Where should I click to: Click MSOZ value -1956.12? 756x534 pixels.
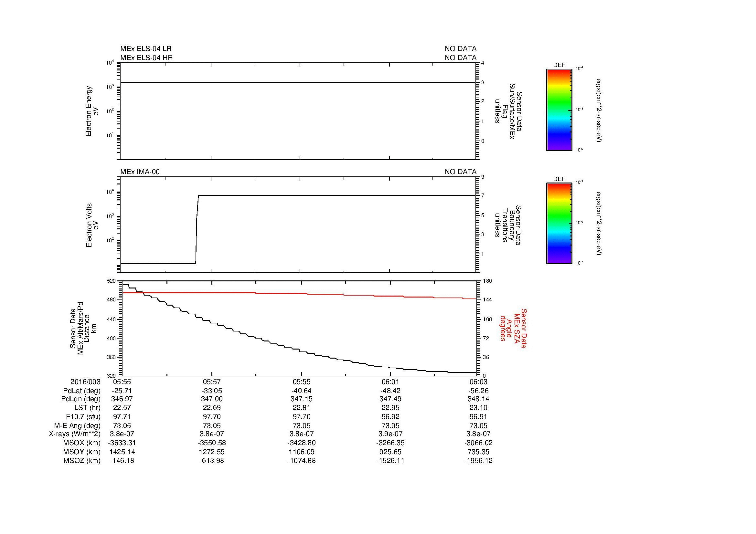pyautogui.click(x=478, y=461)
